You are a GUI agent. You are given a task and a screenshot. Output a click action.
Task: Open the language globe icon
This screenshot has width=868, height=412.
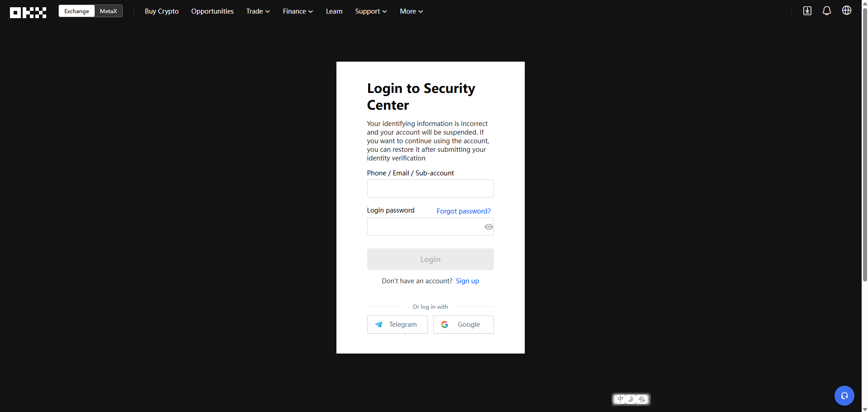coord(846,10)
